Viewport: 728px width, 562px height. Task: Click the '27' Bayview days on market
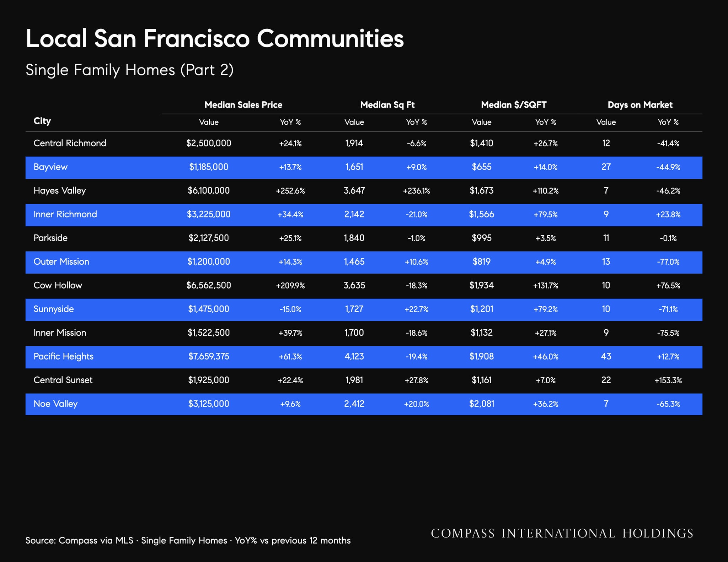(x=606, y=167)
